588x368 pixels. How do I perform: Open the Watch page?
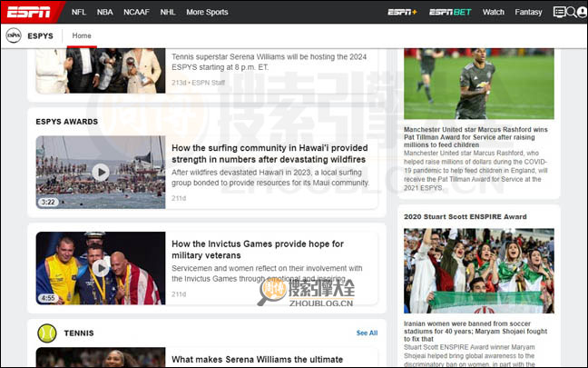(493, 12)
